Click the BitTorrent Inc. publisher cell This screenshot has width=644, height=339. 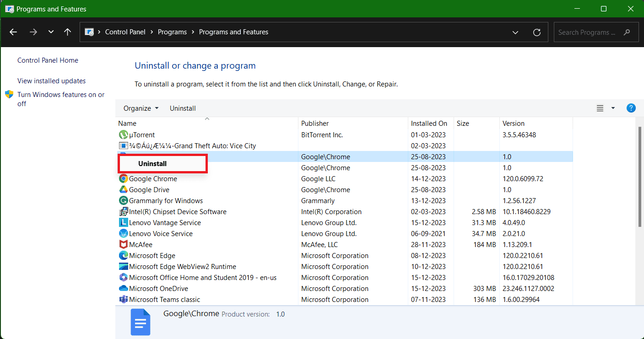[x=322, y=135]
